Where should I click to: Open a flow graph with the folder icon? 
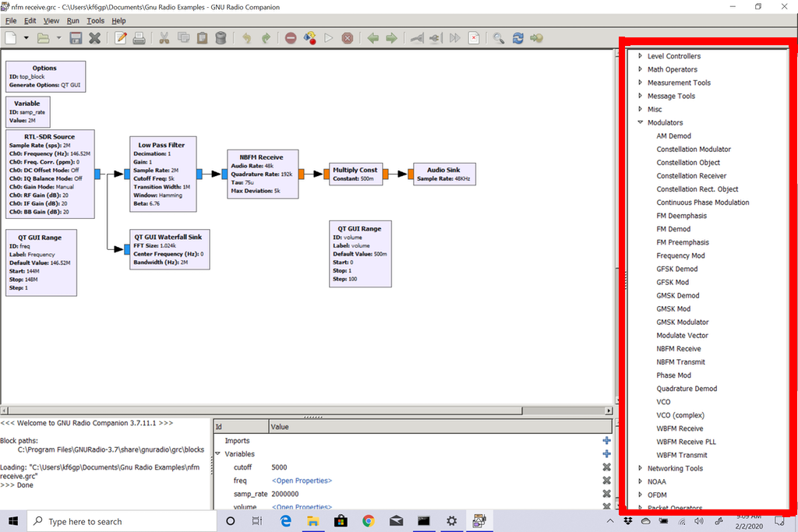44,38
